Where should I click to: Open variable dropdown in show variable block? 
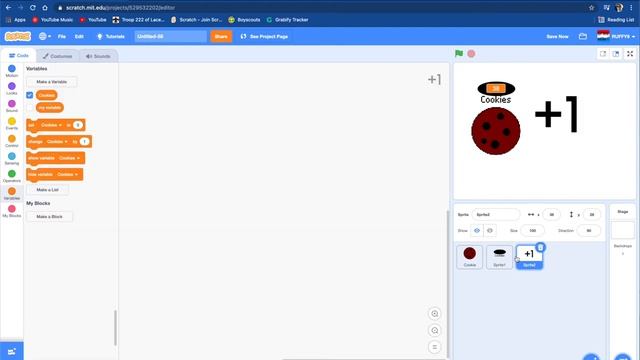(x=69, y=158)
